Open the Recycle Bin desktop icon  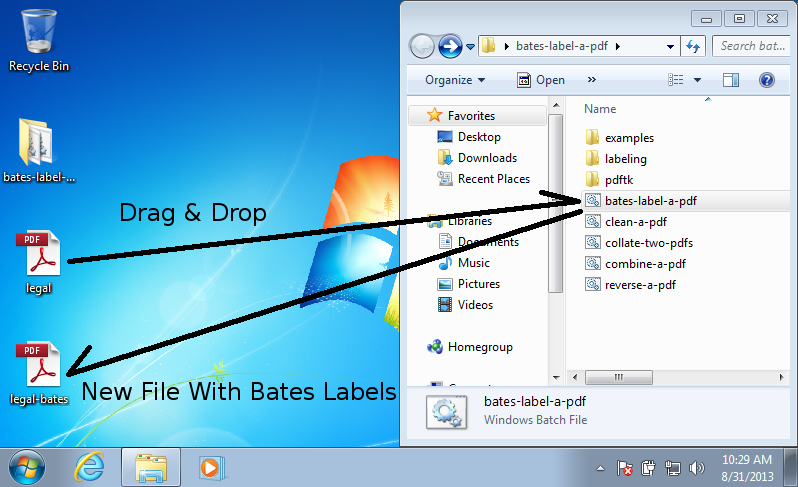coord(39,41)
